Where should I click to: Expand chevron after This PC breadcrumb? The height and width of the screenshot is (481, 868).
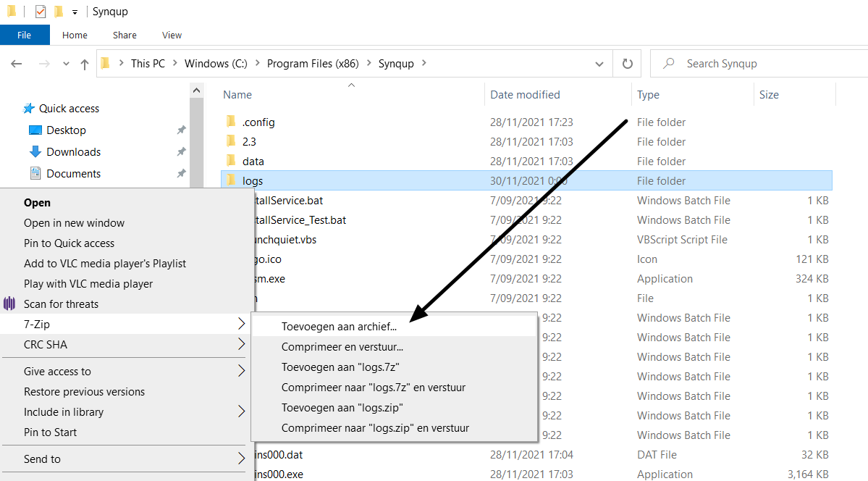(175, 63)
